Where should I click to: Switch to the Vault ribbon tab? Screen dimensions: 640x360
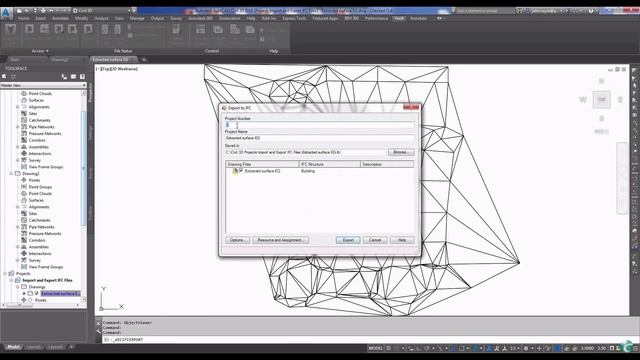(x=399, y=18)
